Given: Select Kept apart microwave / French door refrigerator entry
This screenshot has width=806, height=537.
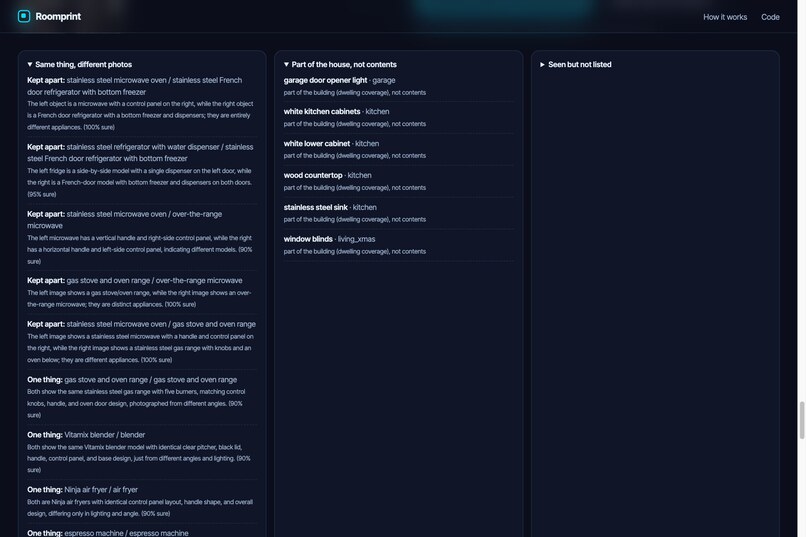Looking at the screenshot, I should [142, 103].
